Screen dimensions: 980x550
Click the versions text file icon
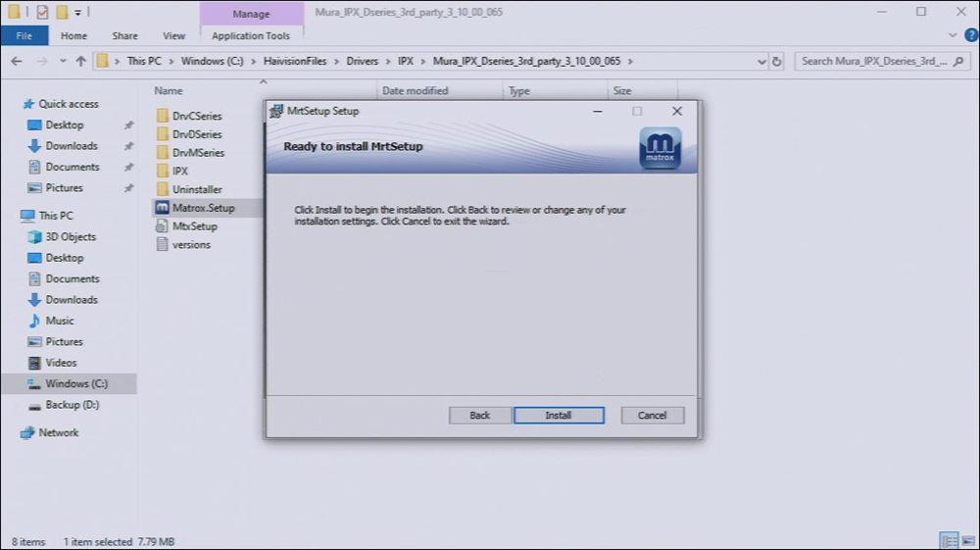(x=163, y=245)
